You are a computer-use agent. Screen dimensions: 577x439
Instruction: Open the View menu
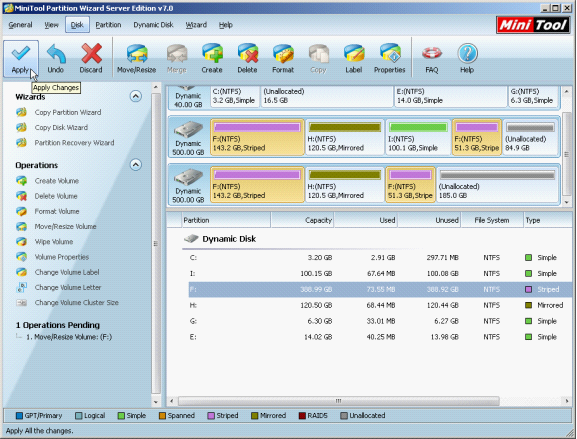tap(52, 25)
